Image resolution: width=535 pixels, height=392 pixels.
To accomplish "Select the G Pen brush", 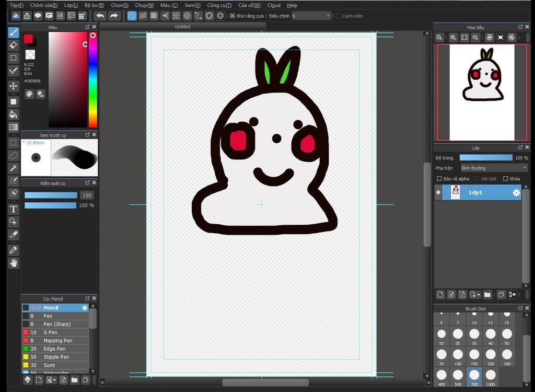I will [55, 332].
